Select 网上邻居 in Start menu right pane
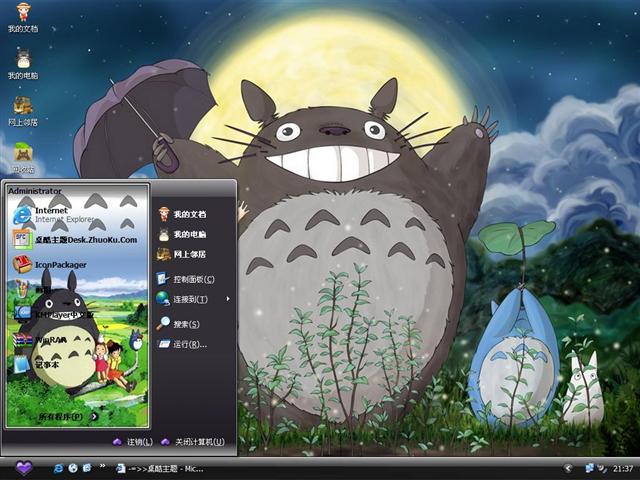Screen dimensions: 640x480 182,254
